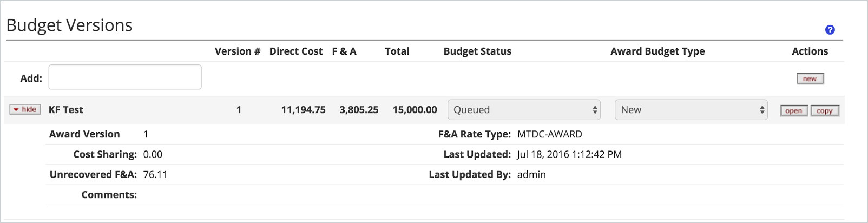The height and width of the screenshot is (223, 868).
Task: Click the Total column header
Action: pos(397,51)
